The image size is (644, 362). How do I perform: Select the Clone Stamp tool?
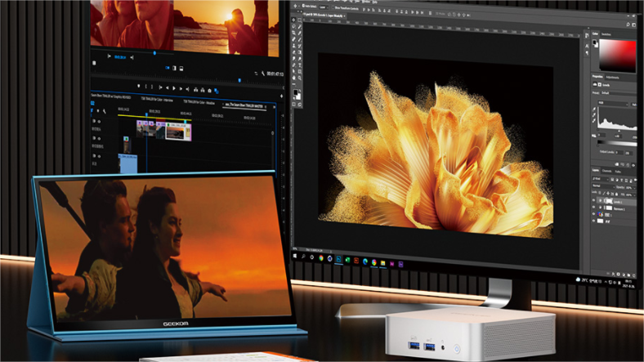coord(293,46)
